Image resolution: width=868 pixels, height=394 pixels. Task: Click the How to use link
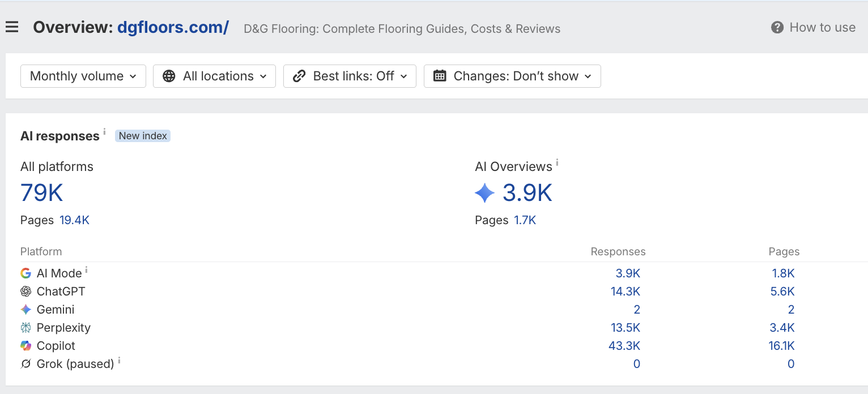click(x=822, y=27)
